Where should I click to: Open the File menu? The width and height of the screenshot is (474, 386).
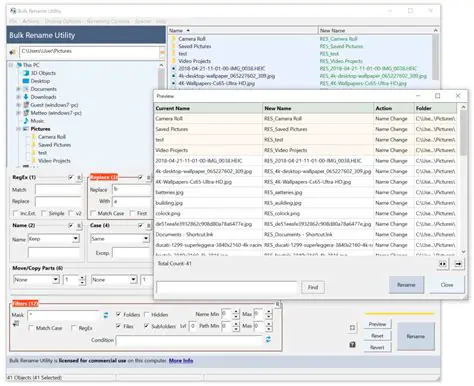(13, 21)
